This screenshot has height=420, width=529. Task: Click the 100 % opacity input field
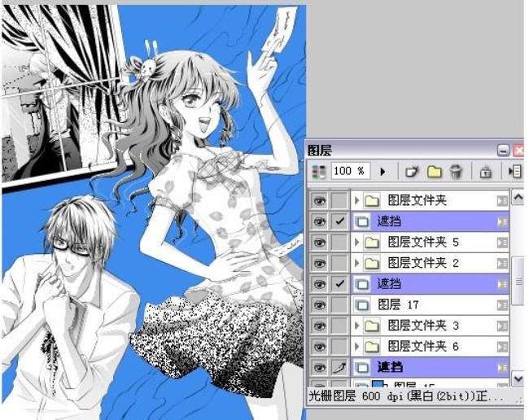pos(351,172)
